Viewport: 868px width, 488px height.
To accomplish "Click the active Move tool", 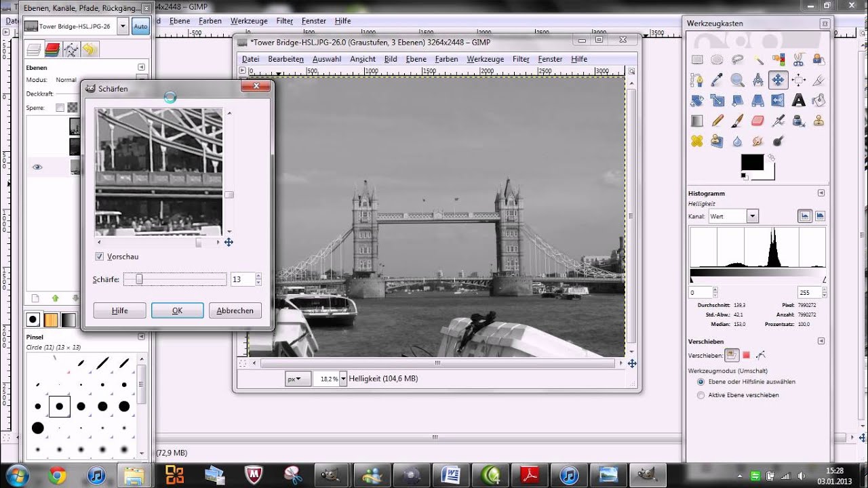I will (x=778, y=80).
